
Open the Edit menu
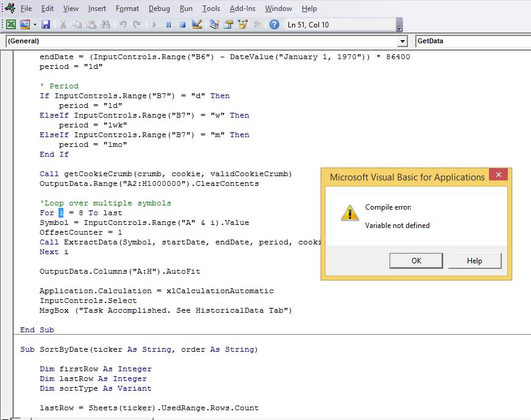click(48, 9)
